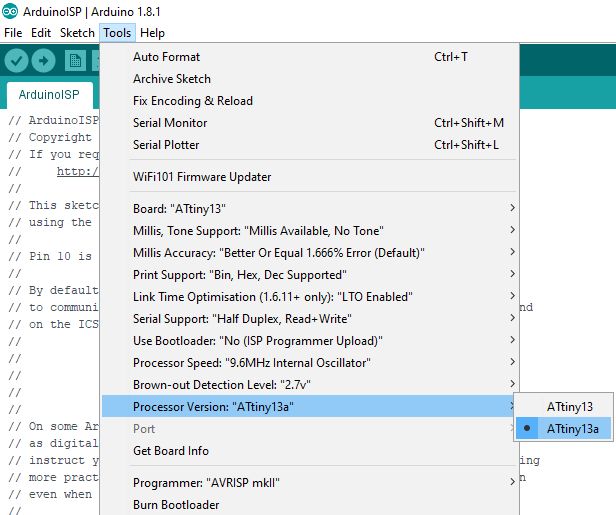Select ATtiny13 processor version option
Image resolution: width=616 pixels, height=515 pixels.
(x=563, y=407)
